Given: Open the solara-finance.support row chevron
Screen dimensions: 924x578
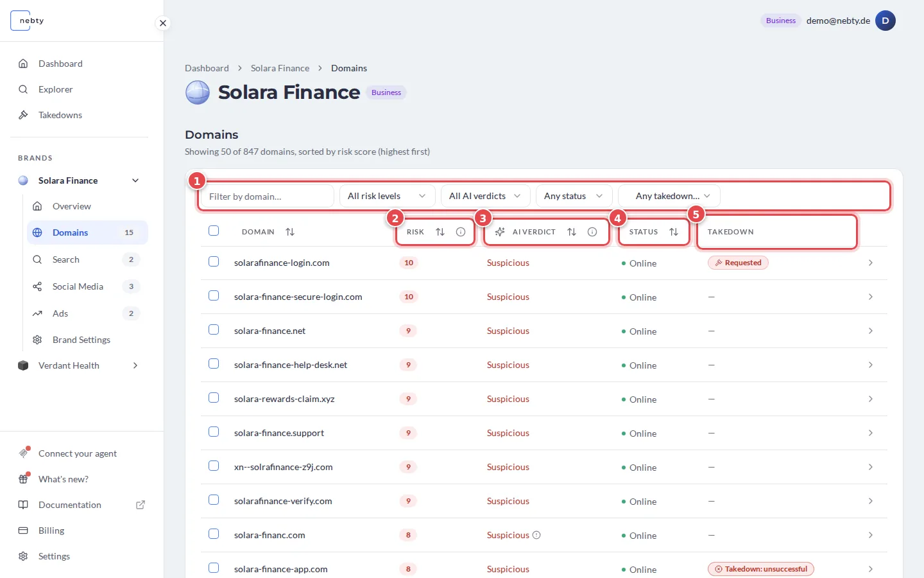Looking at the screenshot, I should tap(870, 433).
